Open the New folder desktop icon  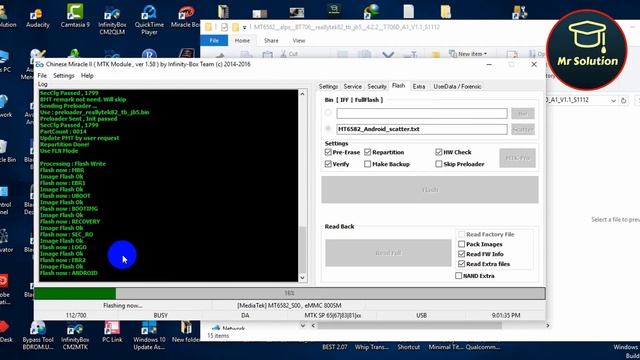186,332
